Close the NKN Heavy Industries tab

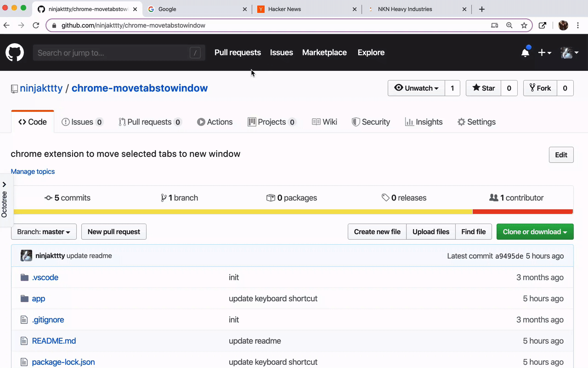(464, 9)
